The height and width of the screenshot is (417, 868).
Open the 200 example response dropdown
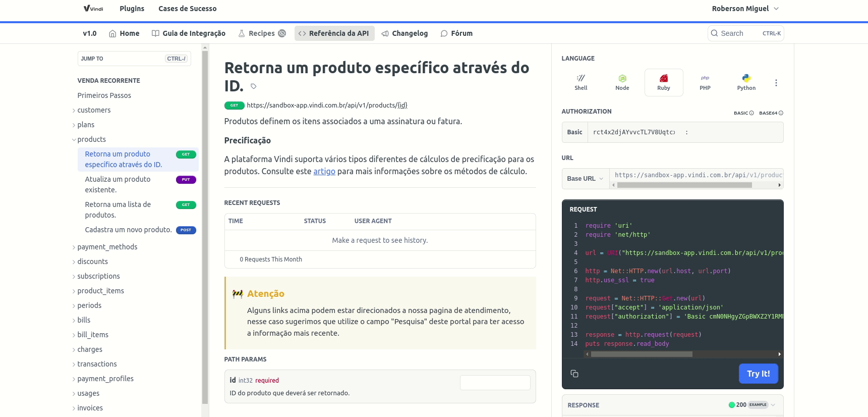tap(751, 405)
